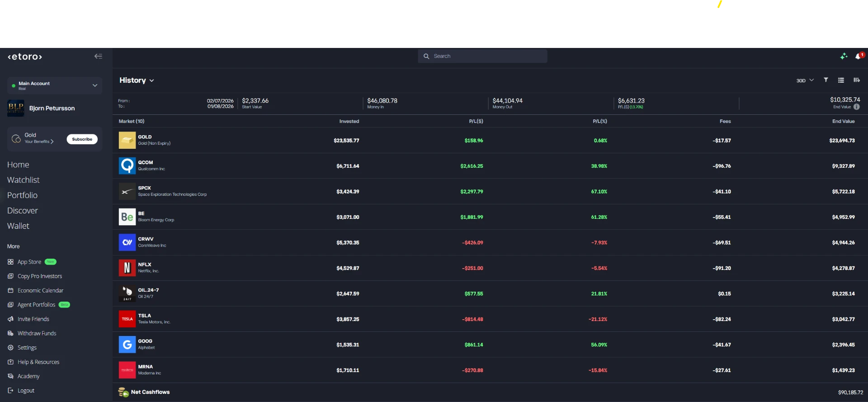Image resolution: width=868 pixels, height=402 pixels.
Task: Click the Tesla logo
Action: point(127,319)
